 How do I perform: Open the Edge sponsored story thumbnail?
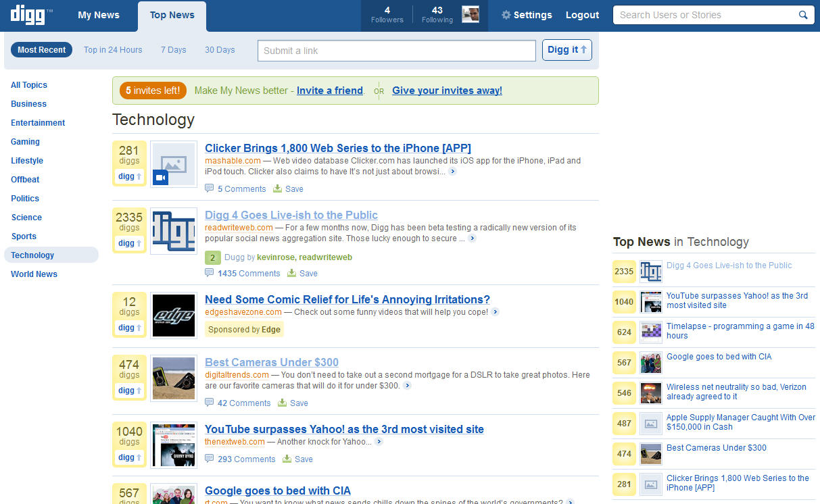pyautogui.click(x=174, y=316)
